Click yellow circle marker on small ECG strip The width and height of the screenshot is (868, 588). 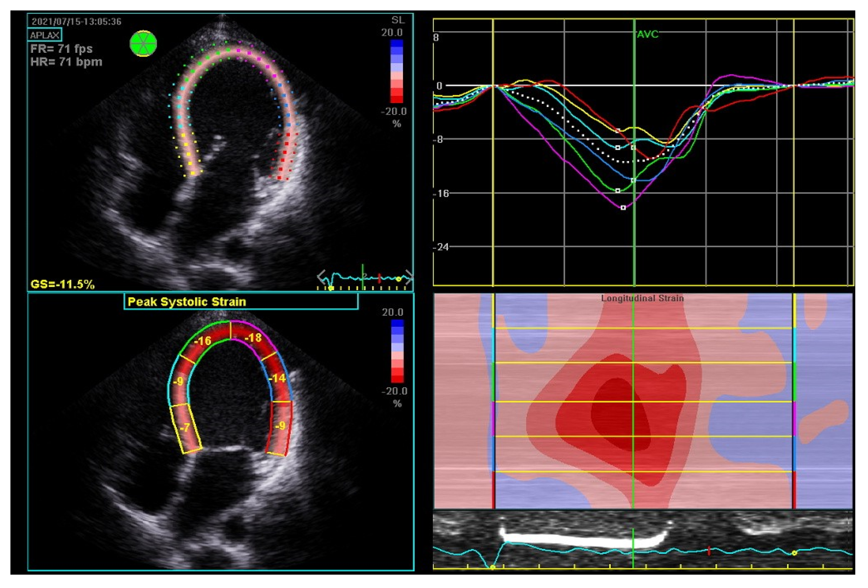click(399, 279)
